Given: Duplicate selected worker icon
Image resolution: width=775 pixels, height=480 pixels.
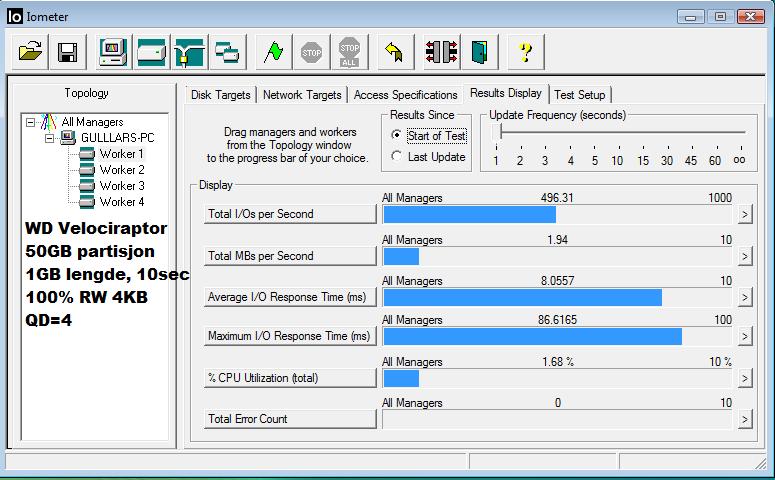Looking at the screenshot, I should pos(227,51).
